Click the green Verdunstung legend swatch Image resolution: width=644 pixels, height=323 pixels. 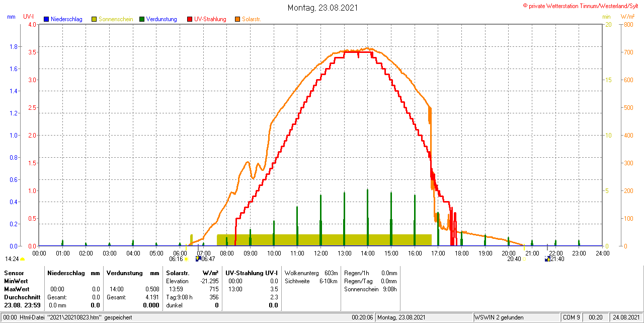(142, 19)
